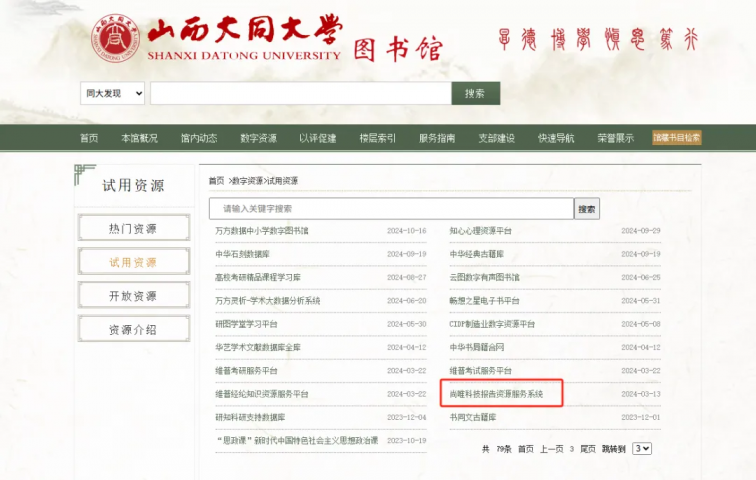Open the 首页 navigation menu item
Viewport: 756px width, 480px height.
(89, 138)
